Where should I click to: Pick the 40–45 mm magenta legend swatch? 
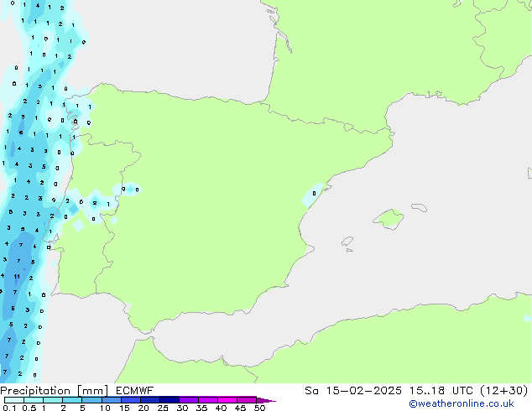[227, 400]
